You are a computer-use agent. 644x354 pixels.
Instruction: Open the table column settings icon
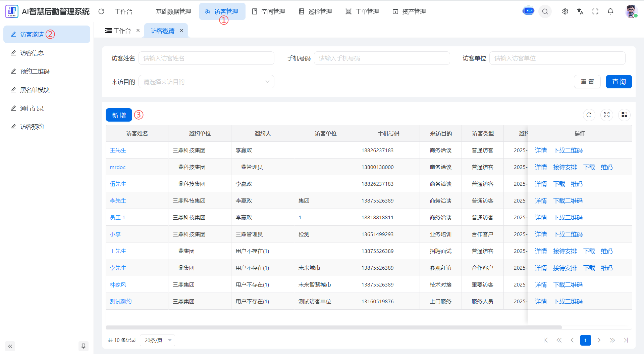click(x=624, y=115)
